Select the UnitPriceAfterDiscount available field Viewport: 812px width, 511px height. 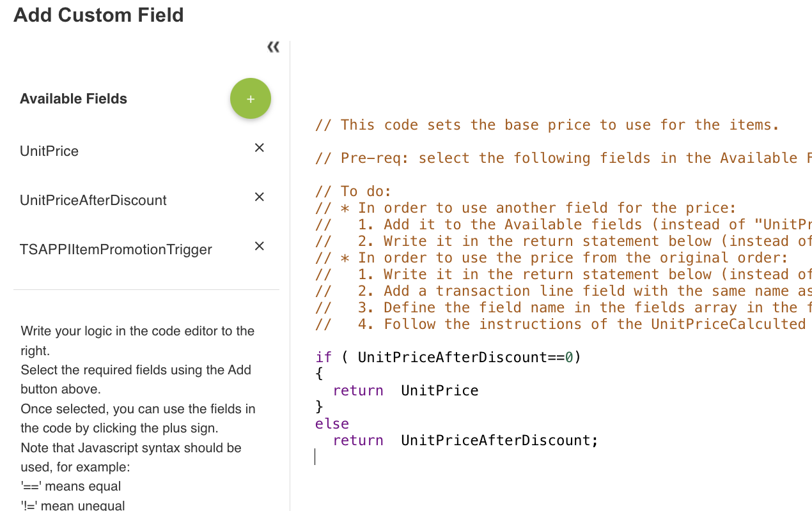coord(93,201)
